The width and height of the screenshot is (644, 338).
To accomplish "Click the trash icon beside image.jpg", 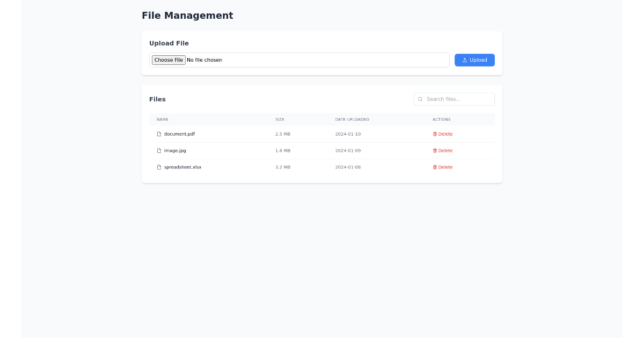I will click(x=435, y=150).
